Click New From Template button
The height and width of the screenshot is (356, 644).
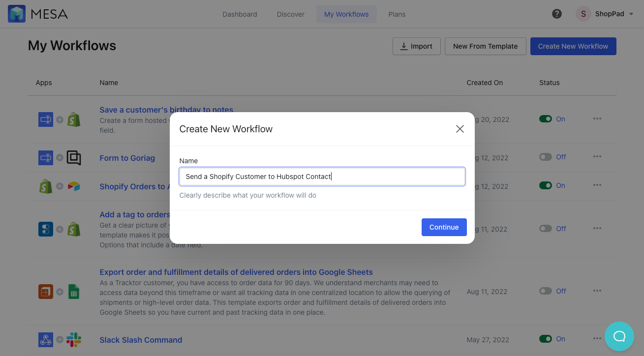pyautogui.click(x=486, y=46)
